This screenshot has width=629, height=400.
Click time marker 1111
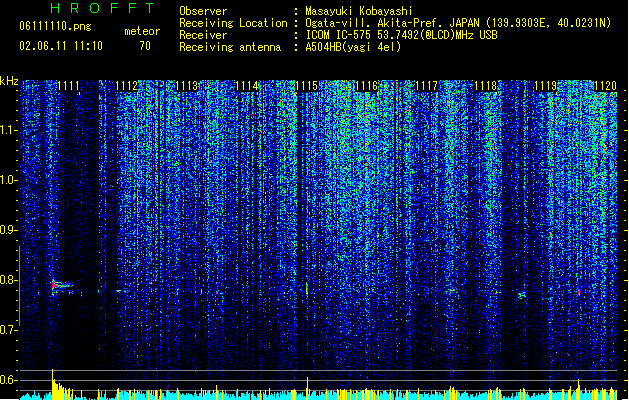click(x=69, y=86)
